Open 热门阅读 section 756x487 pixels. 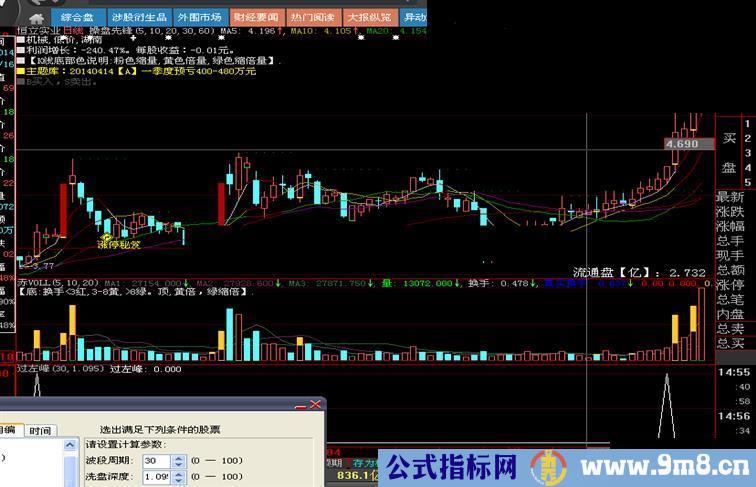click(313, 17)
